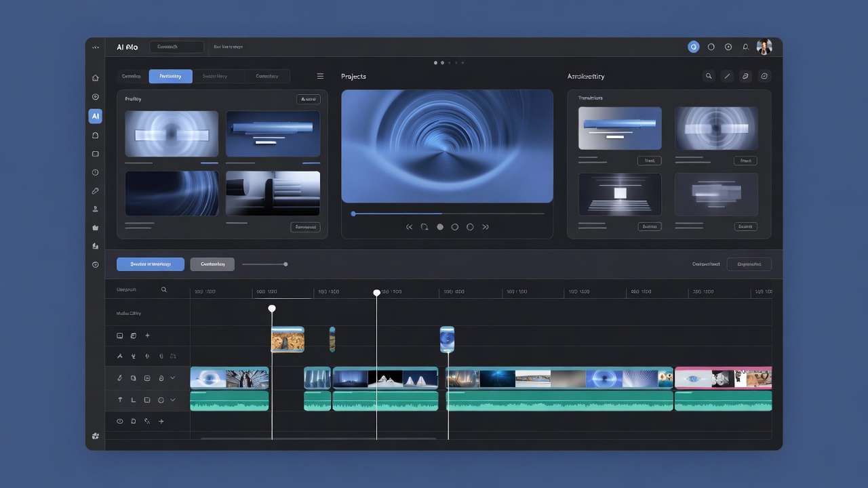Expand the audio track chevron dropdown
Viewport: 868px width, 488px height.
[173, 400]
